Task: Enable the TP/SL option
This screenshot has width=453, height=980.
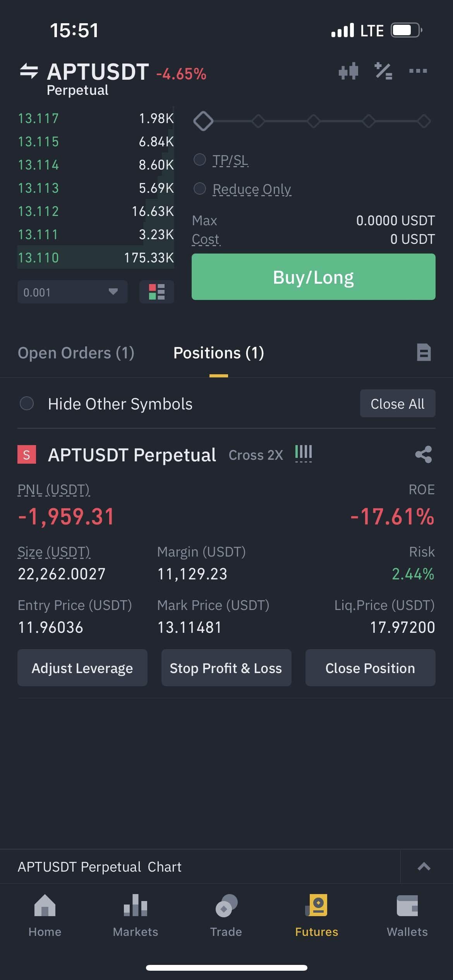Action: click(x=199, y=159)
